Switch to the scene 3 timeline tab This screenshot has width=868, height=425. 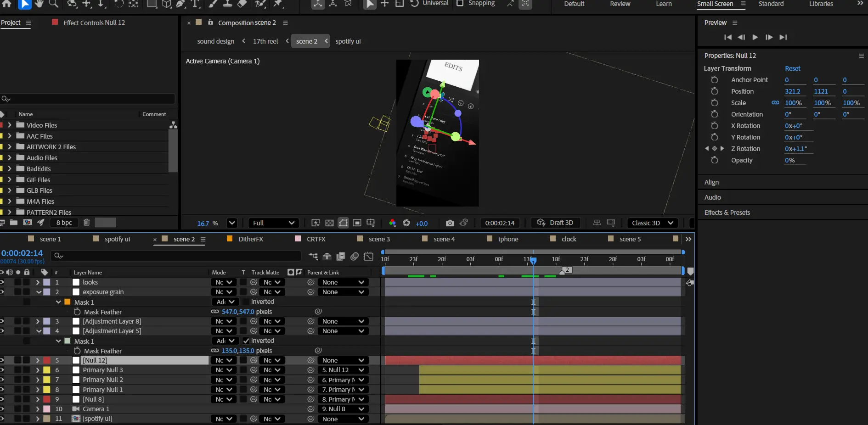point(379,239)
